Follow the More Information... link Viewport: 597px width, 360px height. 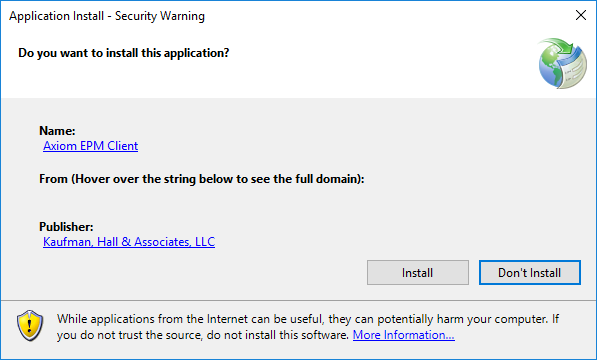point(404,335)
